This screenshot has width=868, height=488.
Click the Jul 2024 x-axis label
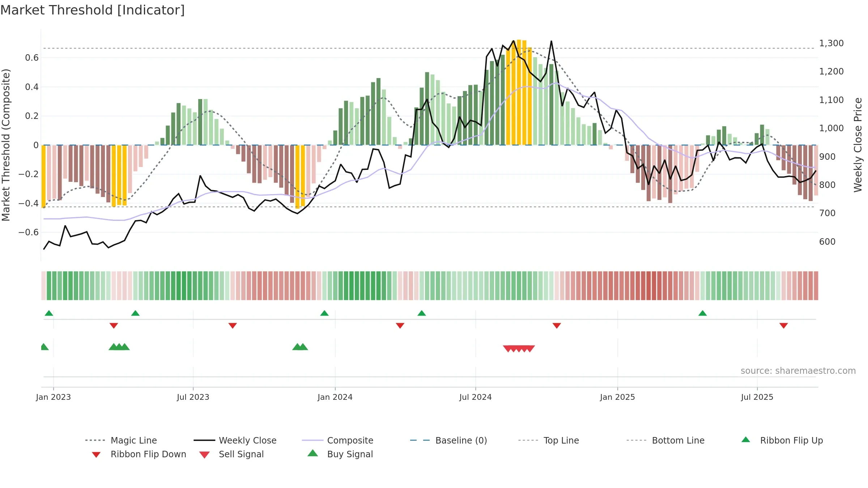(x=476, y=397)
